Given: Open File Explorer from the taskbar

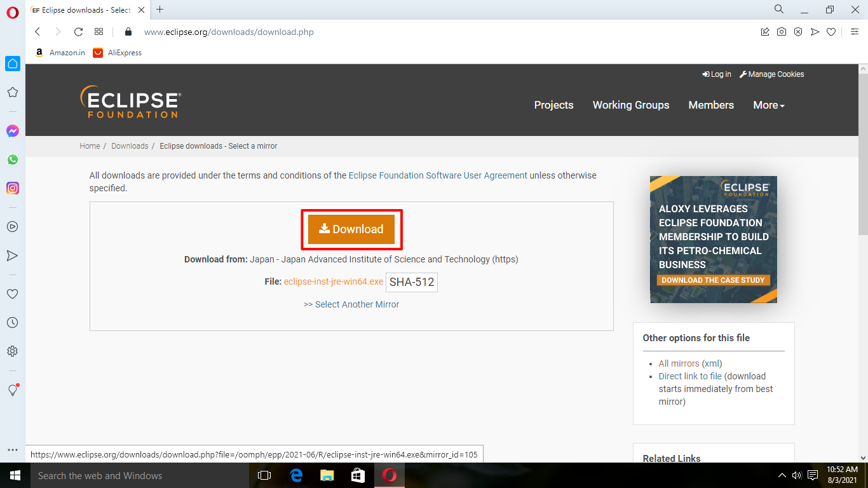Looking at the screenshot, I should click(x=327, y=475).
